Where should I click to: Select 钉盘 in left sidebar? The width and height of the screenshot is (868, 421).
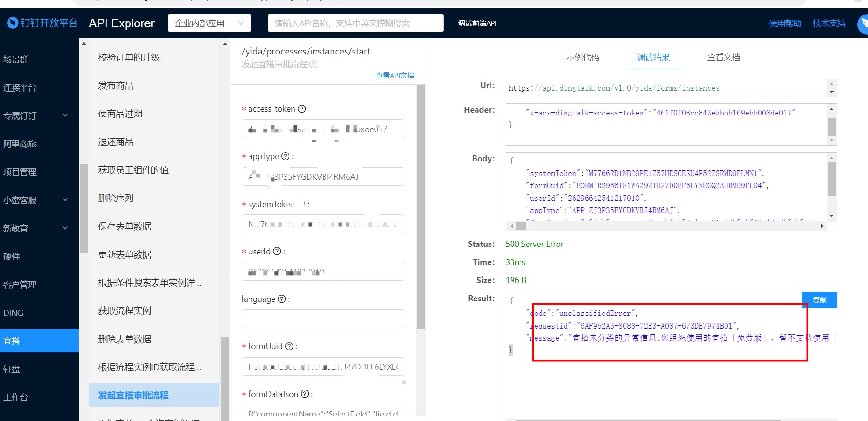tap(12, 369)
